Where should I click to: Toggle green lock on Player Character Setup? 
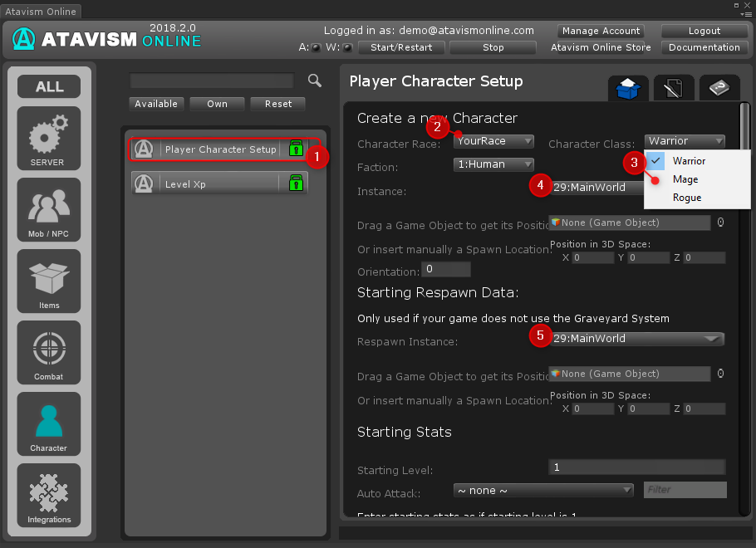click(296, 149)
